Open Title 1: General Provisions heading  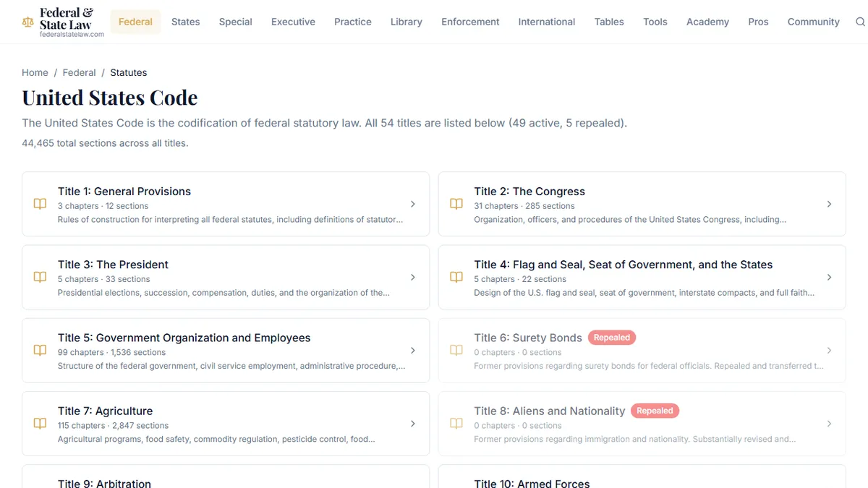[x=124, y=192]
